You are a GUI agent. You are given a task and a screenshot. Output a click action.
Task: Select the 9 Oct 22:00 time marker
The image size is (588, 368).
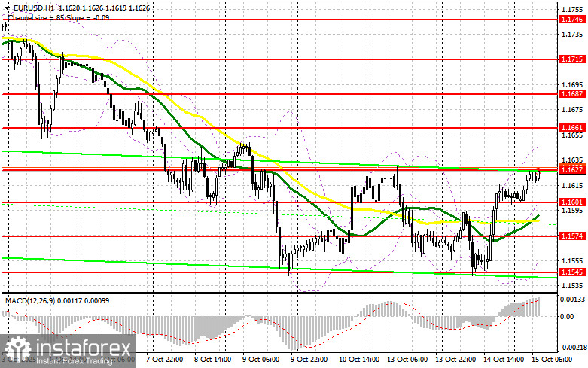pos(309,360)
